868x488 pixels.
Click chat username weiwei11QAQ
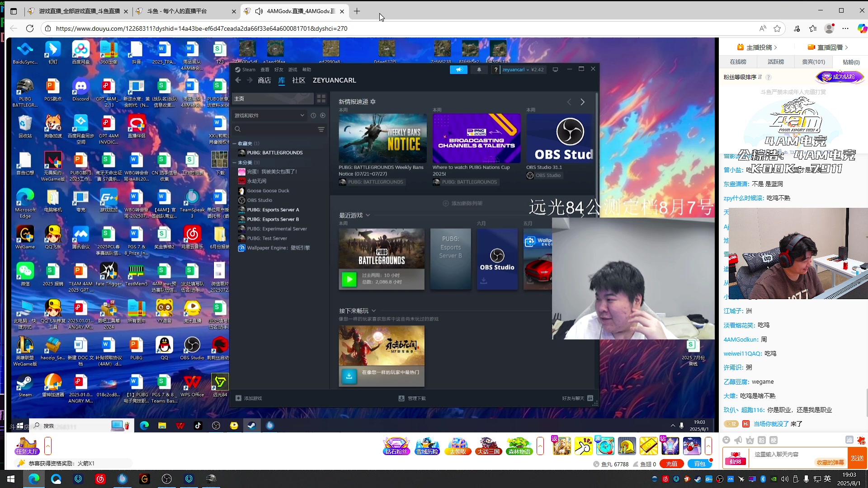point(742,353)
